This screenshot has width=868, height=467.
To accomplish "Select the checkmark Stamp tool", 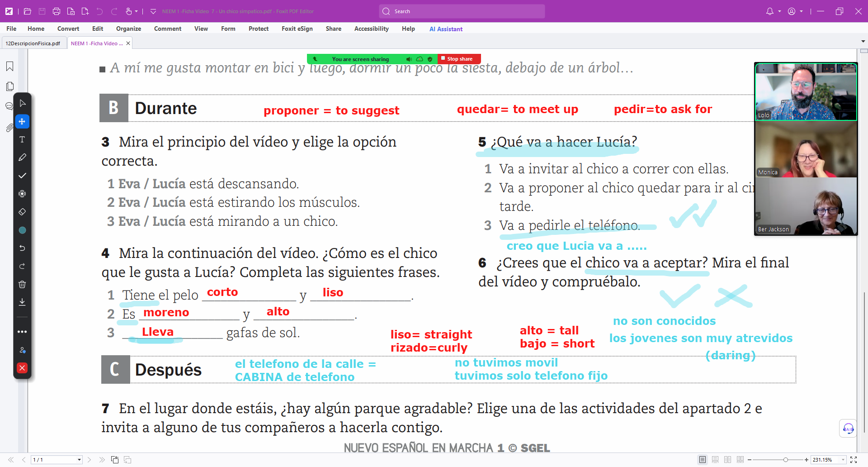I will [x=22, y=176].
